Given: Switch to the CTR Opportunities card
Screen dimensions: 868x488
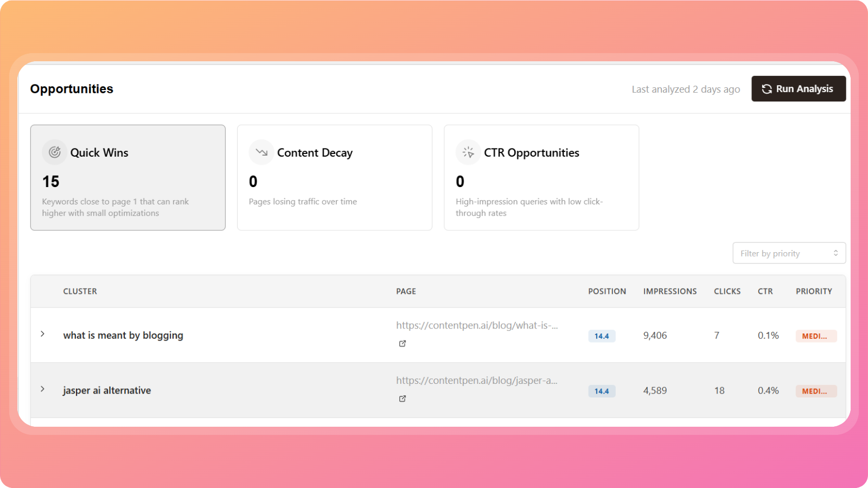Looking at the screenshot, I should [541, 177].
